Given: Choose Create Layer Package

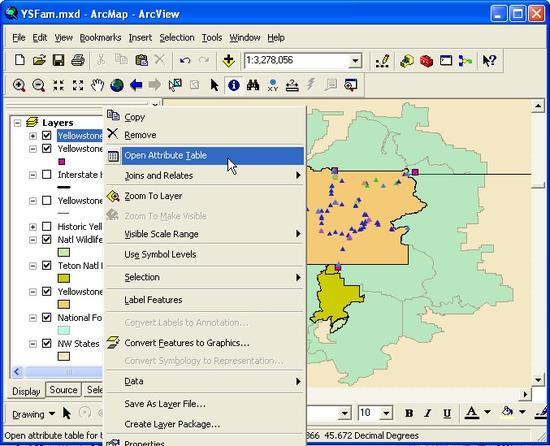Looking at the screenshot, I should click(204, 424).
